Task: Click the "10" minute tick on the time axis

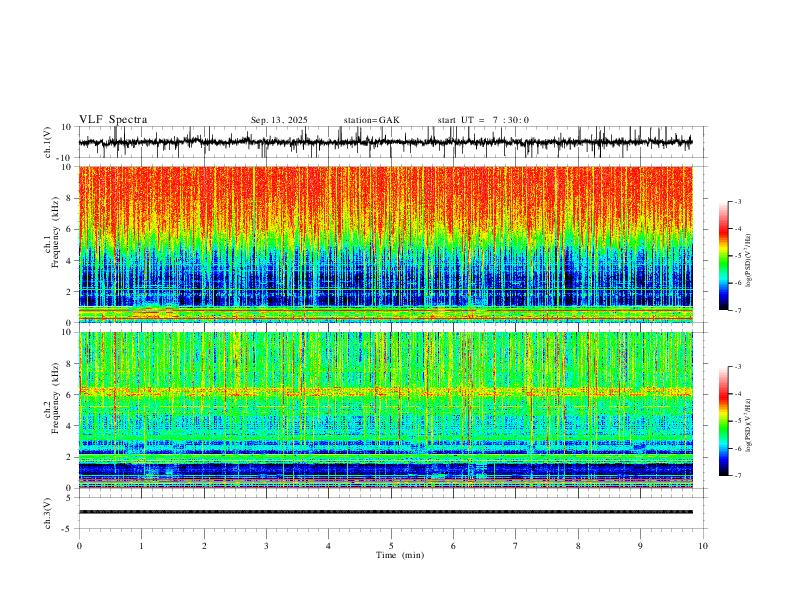Action: [703, 546]
